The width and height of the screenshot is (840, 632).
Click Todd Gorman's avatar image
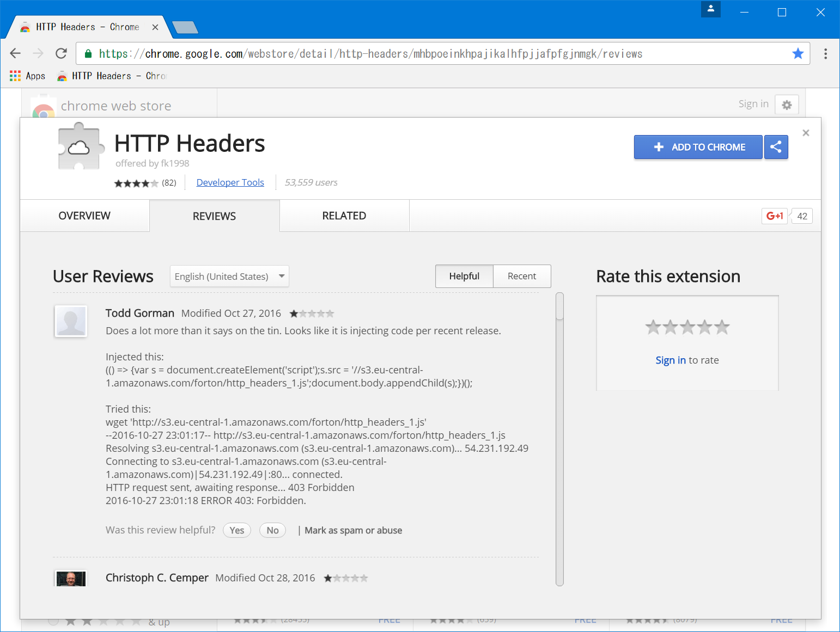(71, 321)
